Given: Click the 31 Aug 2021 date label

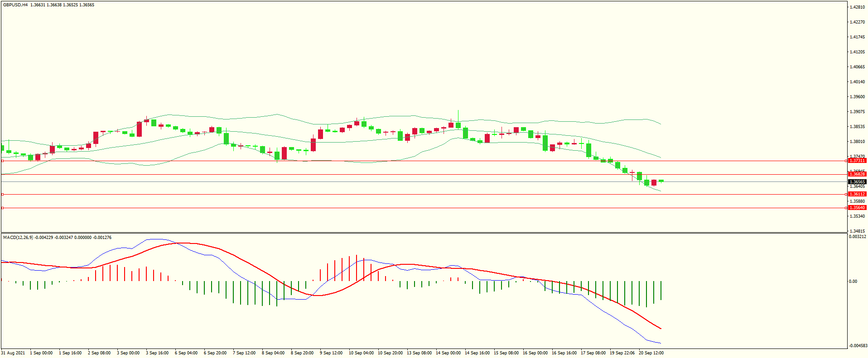Looking at the screenshot, I should coord(13,353).
